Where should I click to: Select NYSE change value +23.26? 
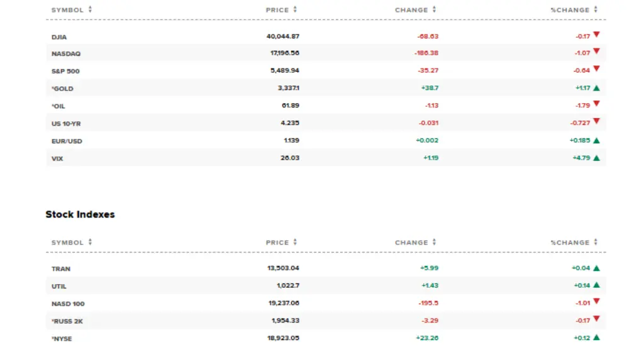point(427,338)
